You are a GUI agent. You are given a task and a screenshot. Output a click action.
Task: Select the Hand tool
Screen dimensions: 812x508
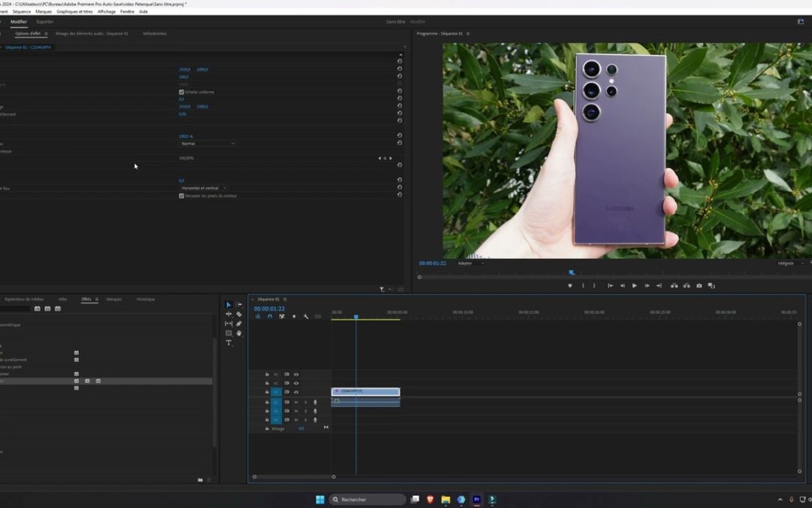point(239,333)
